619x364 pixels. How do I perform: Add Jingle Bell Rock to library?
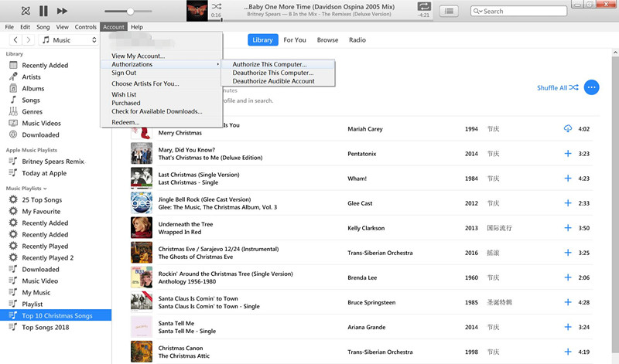point(568,203)
